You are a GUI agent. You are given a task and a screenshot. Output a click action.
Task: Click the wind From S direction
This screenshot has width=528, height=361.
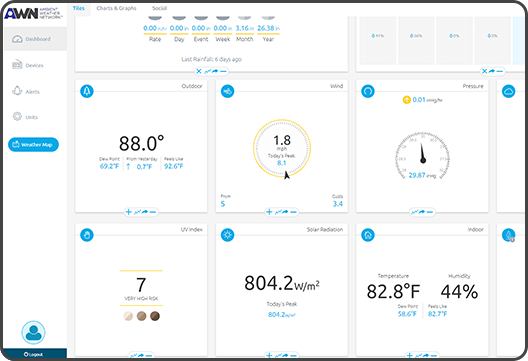tap(223, 204)
